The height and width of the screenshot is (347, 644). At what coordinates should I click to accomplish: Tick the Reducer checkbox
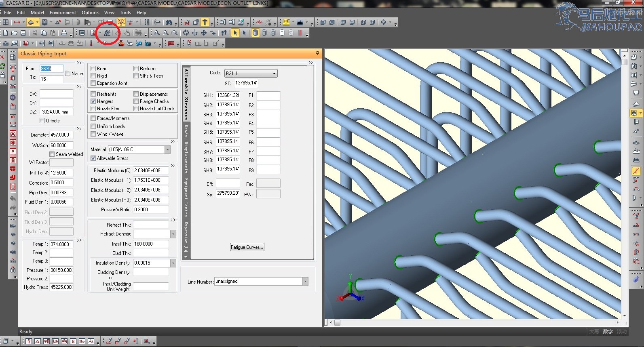(x=136, y=69)
